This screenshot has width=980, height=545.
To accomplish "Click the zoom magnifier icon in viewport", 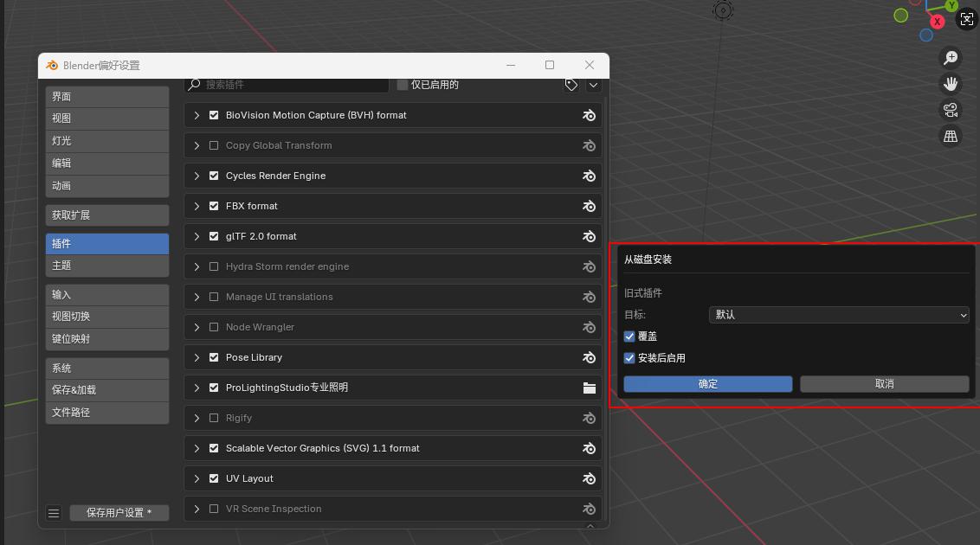I will pyautogui.click(x=951, y=58).
